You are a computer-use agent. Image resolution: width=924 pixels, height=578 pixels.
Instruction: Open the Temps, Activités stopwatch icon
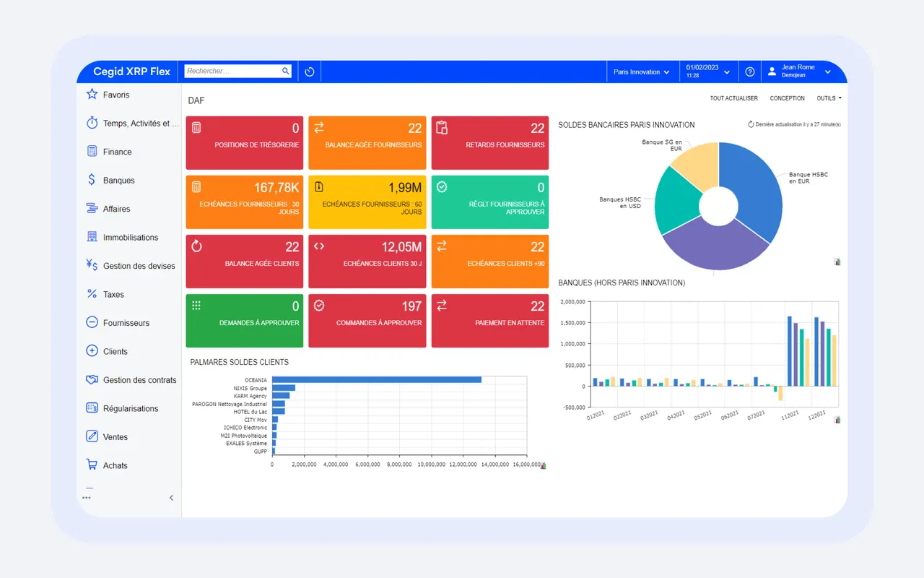(x=92, y=123)
